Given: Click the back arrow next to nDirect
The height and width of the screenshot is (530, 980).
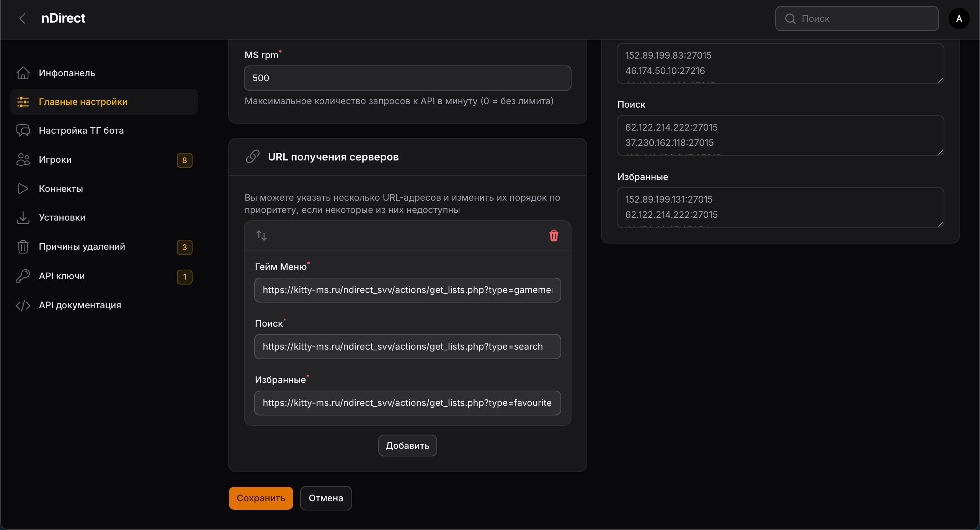Looking at the screenshot, I should pos(23,18).
